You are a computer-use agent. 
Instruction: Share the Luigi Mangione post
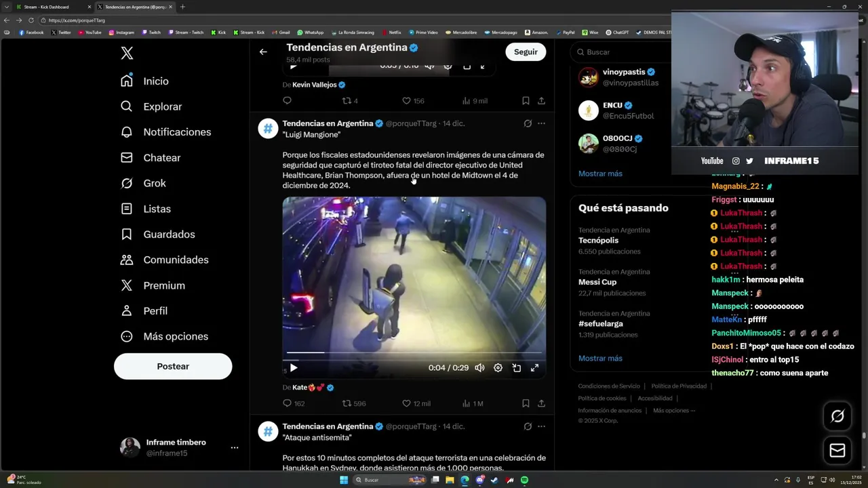541,403
